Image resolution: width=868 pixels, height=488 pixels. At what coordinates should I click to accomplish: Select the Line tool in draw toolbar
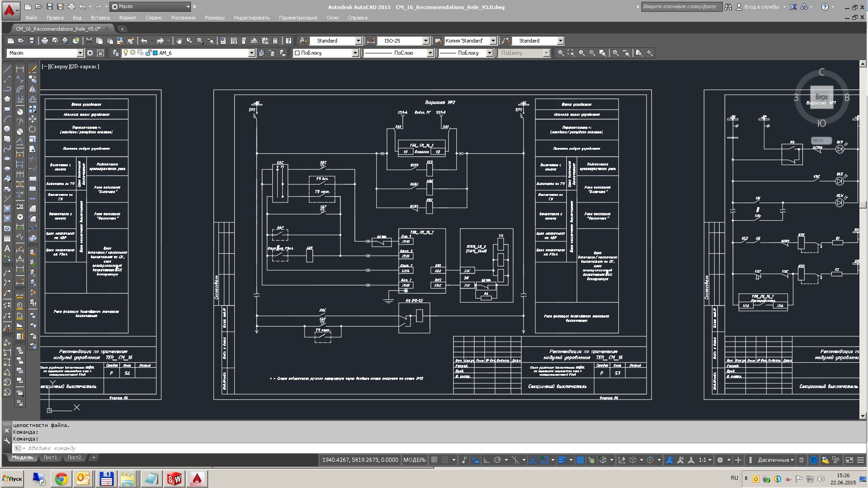tap(7, 69)
